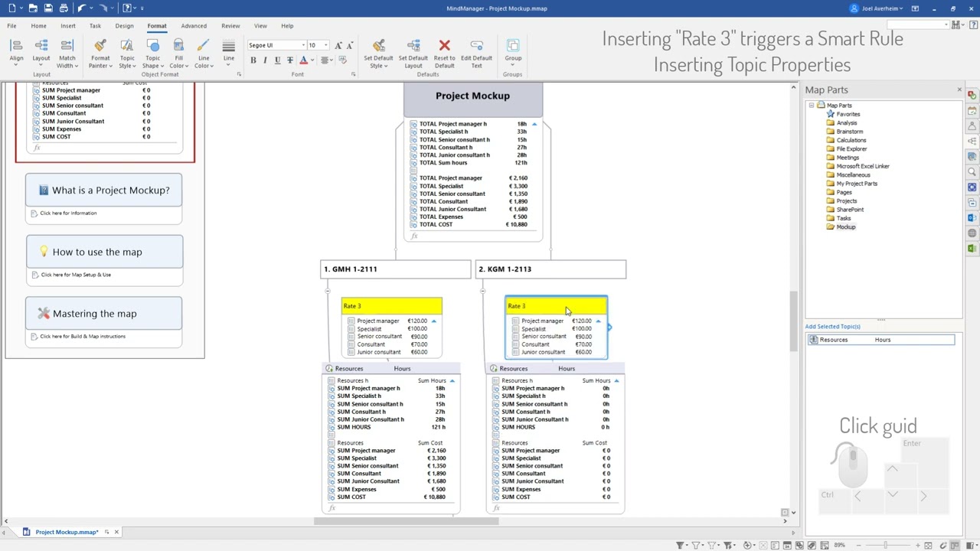Open Topic Style gallery
The height and width of the screenshot is (551, 980).
127,54
